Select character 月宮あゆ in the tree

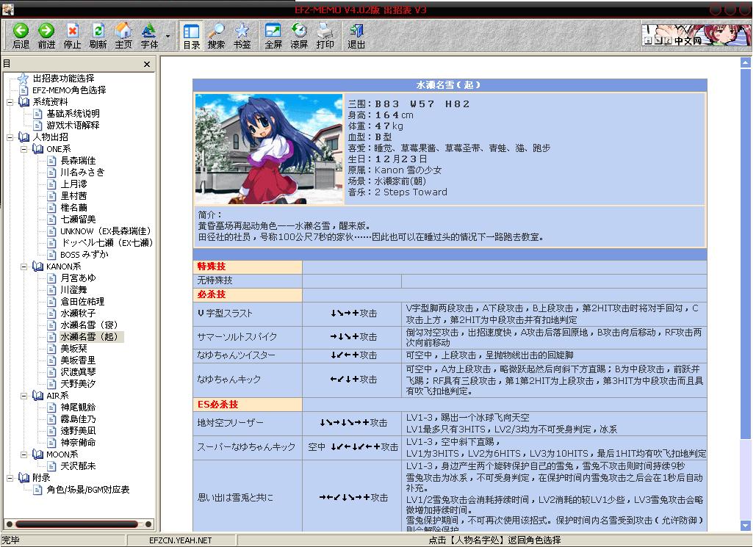pyautogui.click(x=78, y=278)
